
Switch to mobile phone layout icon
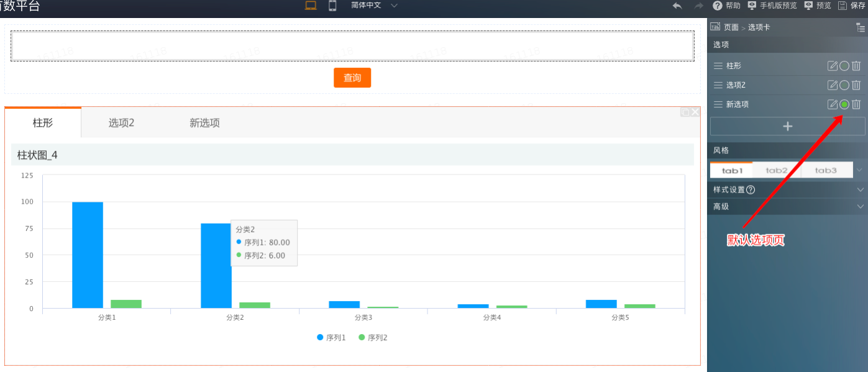332,6
